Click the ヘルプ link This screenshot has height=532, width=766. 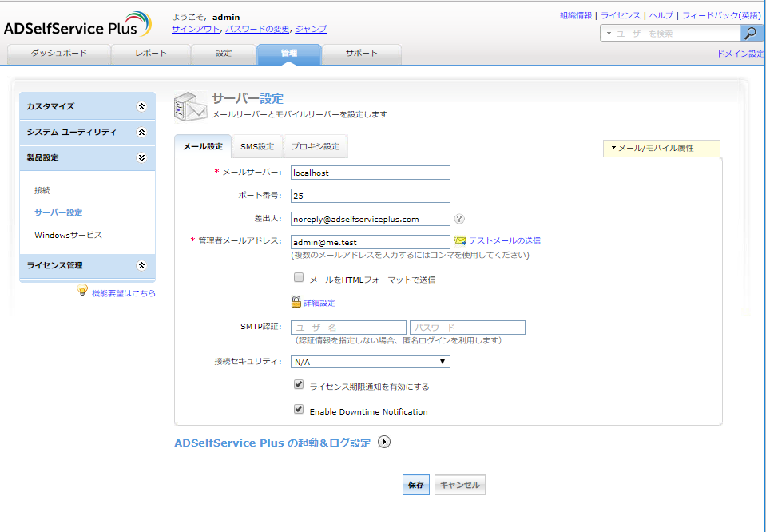(661, 16)
